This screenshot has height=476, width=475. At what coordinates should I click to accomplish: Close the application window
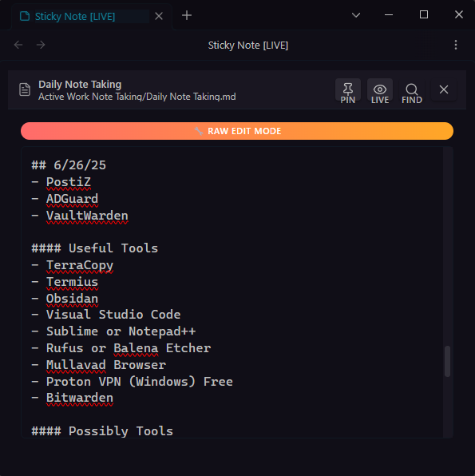tap(458, 14)
